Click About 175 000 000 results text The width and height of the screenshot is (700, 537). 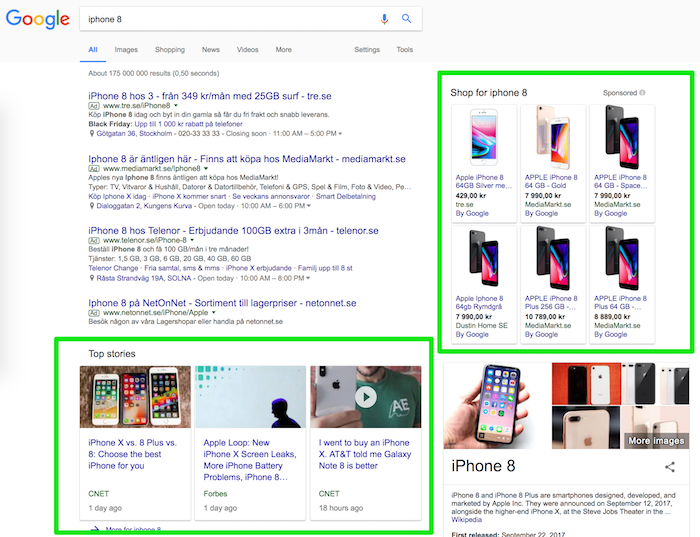(154, 73)
